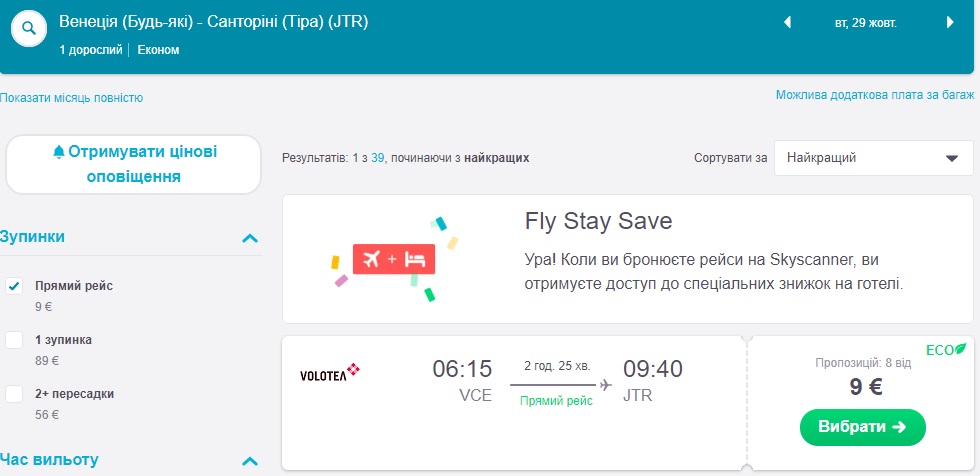The image size is (980, 476).
Task: Collapse the Зупинки filter section
Action: [x=250, y=238]
